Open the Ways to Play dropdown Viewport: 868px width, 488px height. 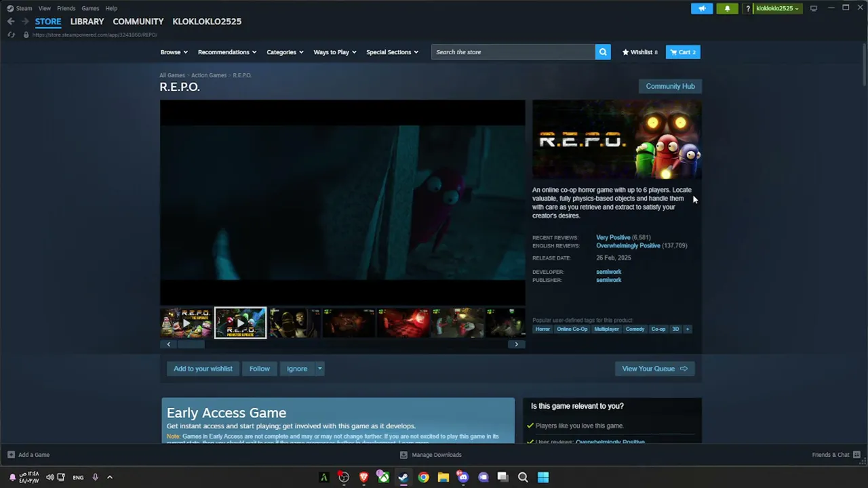(x=335, y=52)
